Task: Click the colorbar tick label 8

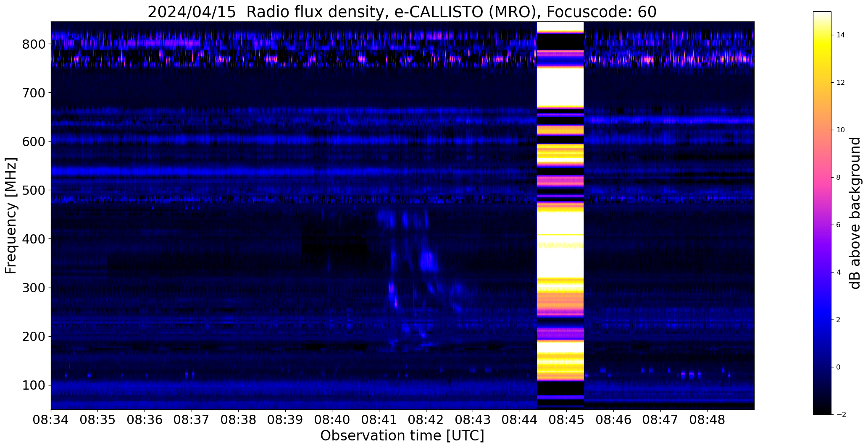Action: point(839,178)
